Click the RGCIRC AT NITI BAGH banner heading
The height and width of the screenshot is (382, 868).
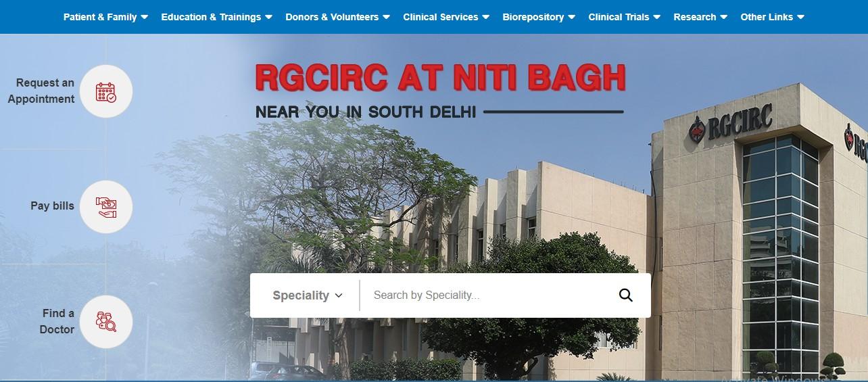[441, 78]
